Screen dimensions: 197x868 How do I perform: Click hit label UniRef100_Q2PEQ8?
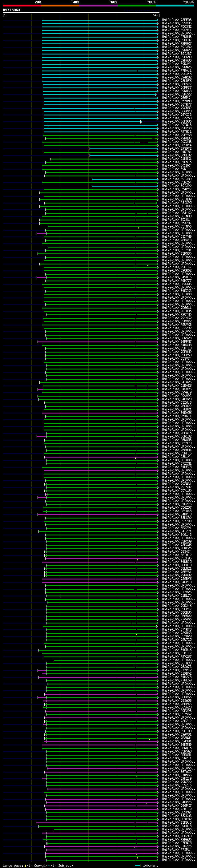177,20
